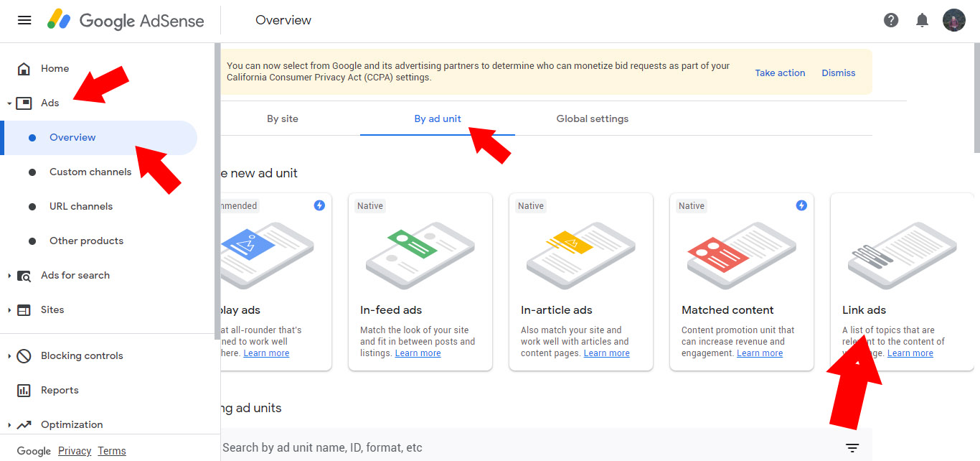Click Learn more under Matched content

(x=760, y=353)
